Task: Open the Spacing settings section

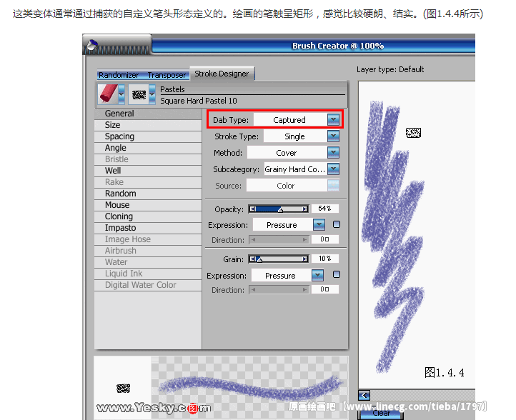Action: [148, 136]
